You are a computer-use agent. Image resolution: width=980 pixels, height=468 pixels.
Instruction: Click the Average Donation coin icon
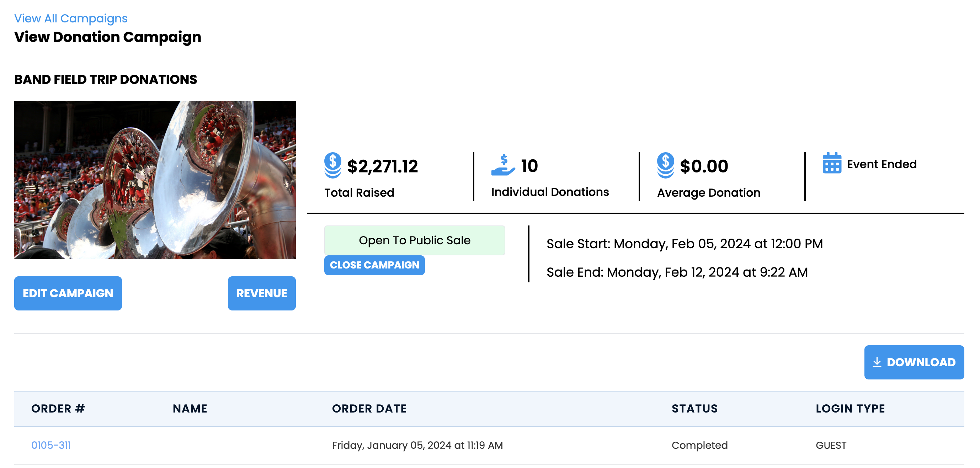click(x=665, y=165)
